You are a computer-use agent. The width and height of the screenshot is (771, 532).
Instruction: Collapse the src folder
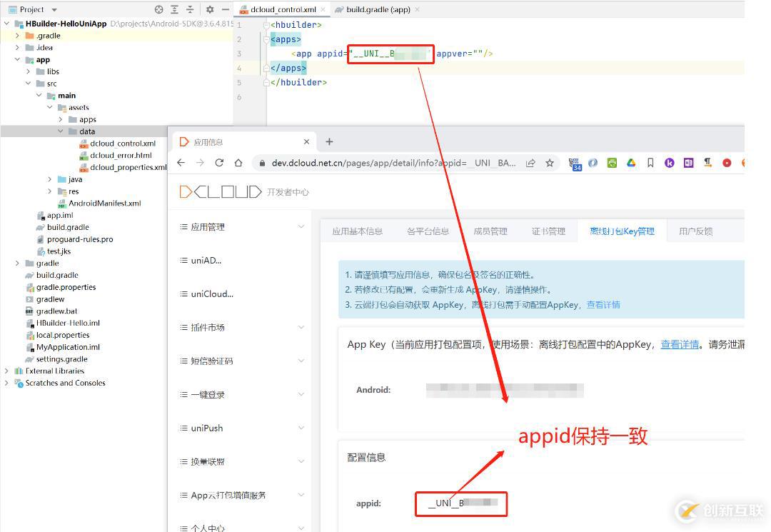point(28,84)
